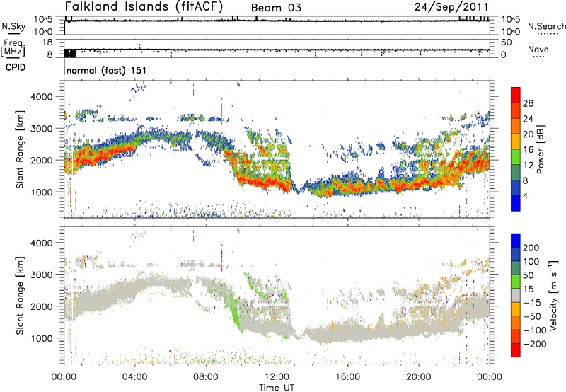Click the "N.Search" legend label
The width and height of the screenshot is (566, 392).
pyautogui.click(x=547, y=26)
